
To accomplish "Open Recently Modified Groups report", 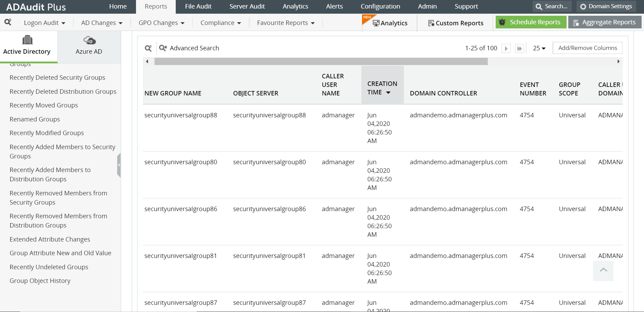I will tap(47, 133).
